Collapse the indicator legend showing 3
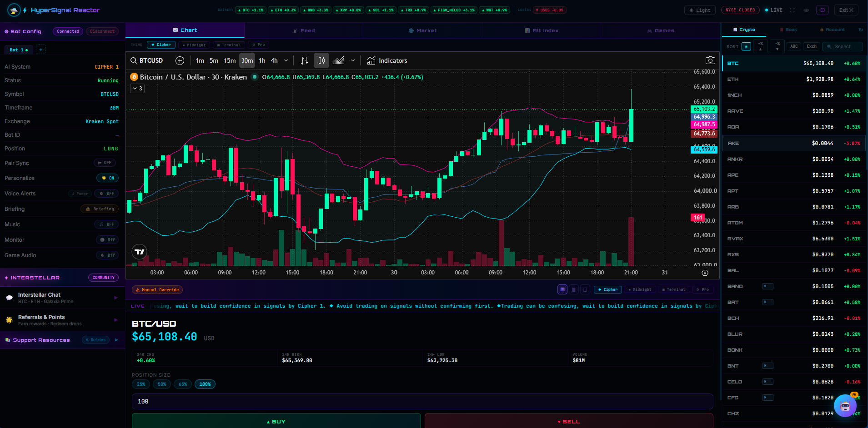The width and height of the screenshot is (868, 428). click(138, 89)
